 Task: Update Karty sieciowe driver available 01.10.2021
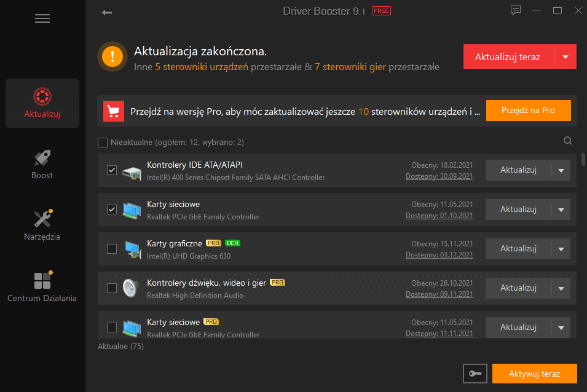(x=519, y=210)
